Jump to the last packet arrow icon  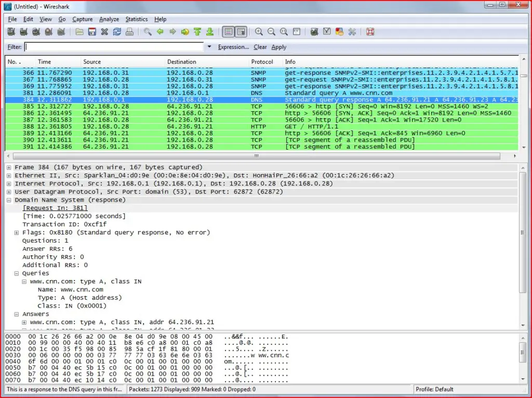click(x=210, y=32)
